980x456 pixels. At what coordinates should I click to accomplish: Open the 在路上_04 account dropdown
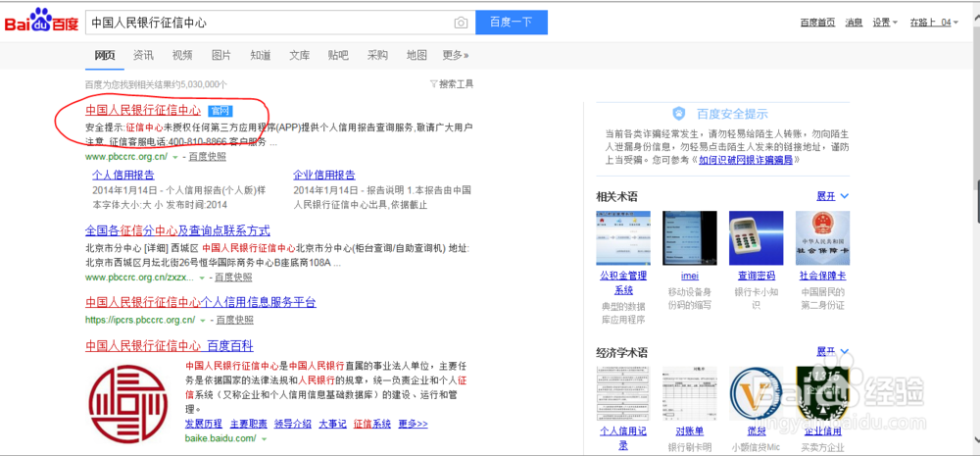point(934,23)
